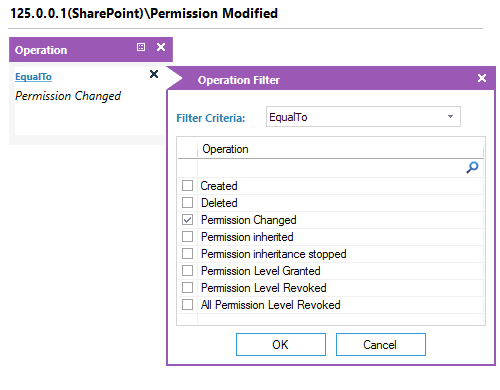The width and height of the screenshot is (500, 390).
Task: Open the EqualTo link in Operation panel
Action: pyautogui.click(x=33, y=77)
